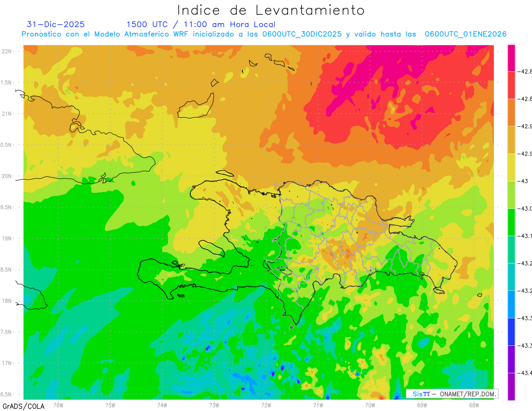This screenshot has height=411, width=532.
Task: Select the yellow-green legend swatch
Action: tap(511, 195)
